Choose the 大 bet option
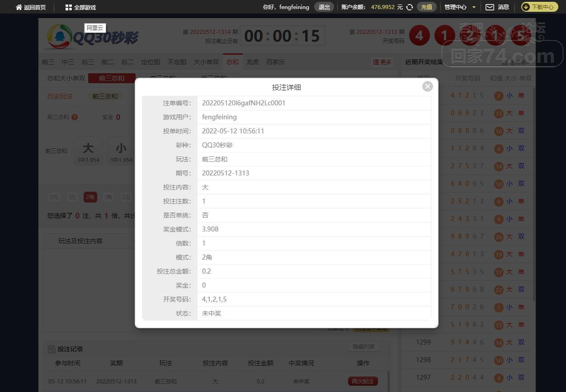 coord(88,151)
